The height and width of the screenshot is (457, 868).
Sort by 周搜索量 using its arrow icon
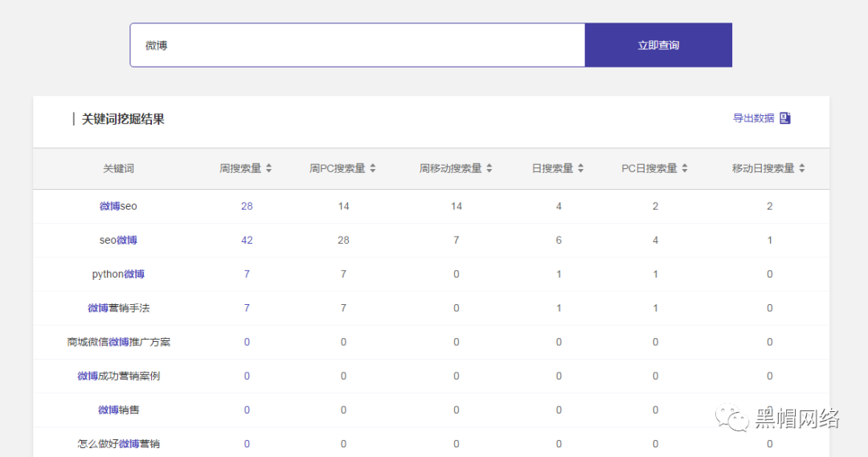269,168
